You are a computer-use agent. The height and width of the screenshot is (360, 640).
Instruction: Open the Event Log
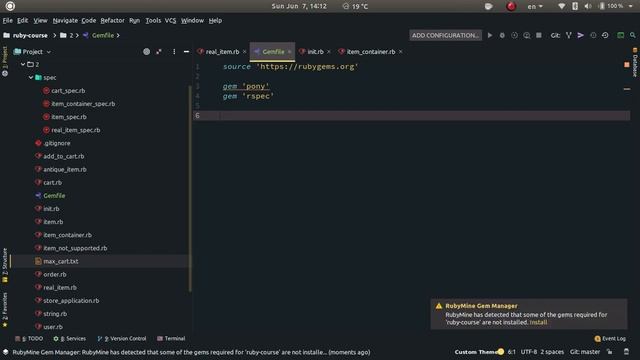(x=610, y=339)
